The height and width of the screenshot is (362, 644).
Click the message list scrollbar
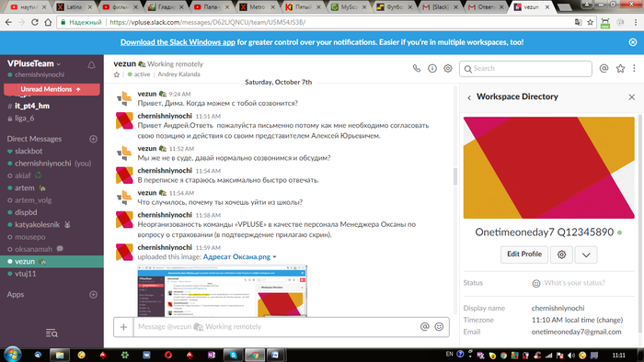pos(455,176)
